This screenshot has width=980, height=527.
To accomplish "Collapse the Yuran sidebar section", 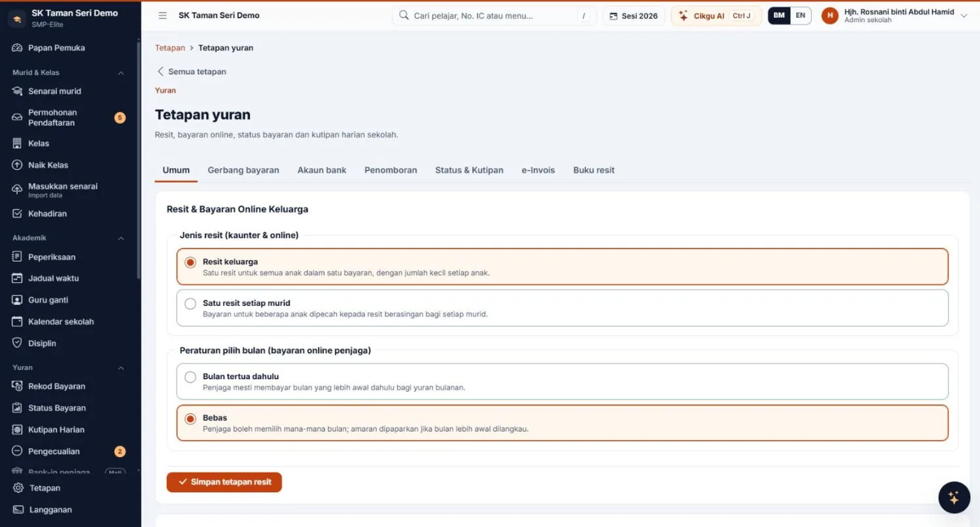I will [x=120, y=367].
